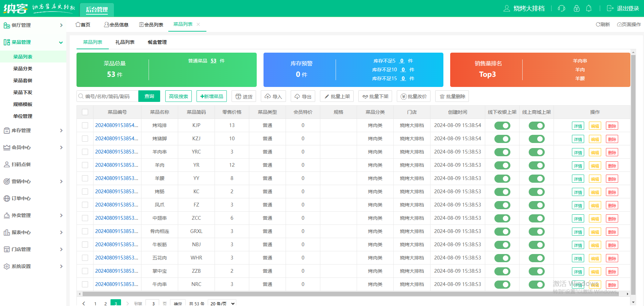Expand the 库存管理 menu chevron
The image size is (644, 306).
click(61, 130)
